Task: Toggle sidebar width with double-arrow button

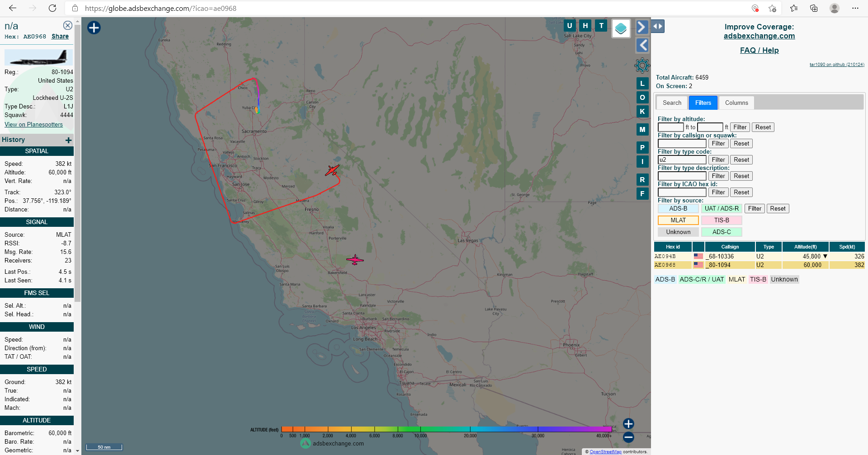Action: coord(658,26)
